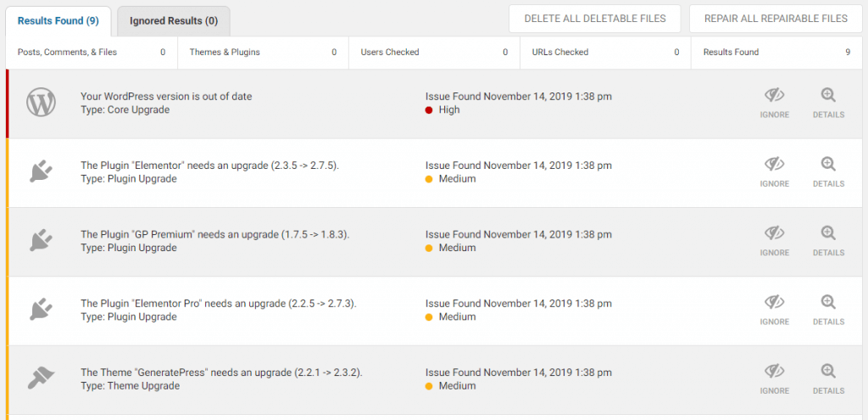Click the red High severity indicator
The height and width of the screenshot is (420, 868).
(x=428, y=109)
